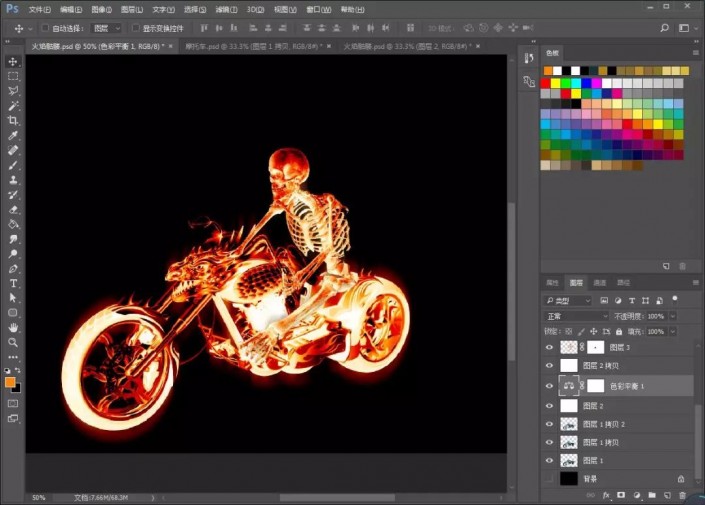Hide layer 图层 1 拷贝 eye icon
The image size is (705, 505).
pyautogui.click(x=549, y=442)
